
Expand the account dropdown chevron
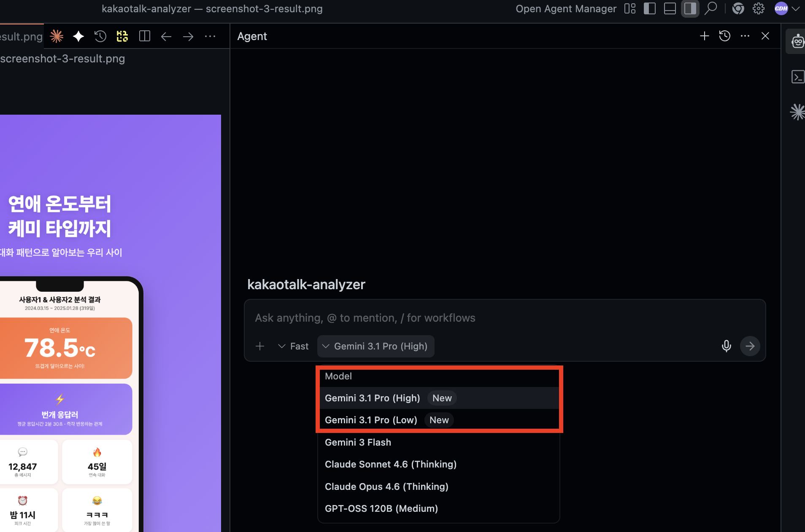pyautogui.click(x=796, y=9)
